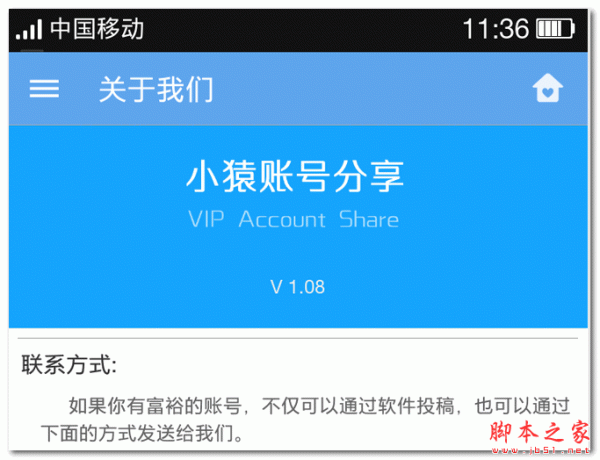Tap the word Account in the subtitle
This screenshot has width=600, height=460.
pos(282,219)
